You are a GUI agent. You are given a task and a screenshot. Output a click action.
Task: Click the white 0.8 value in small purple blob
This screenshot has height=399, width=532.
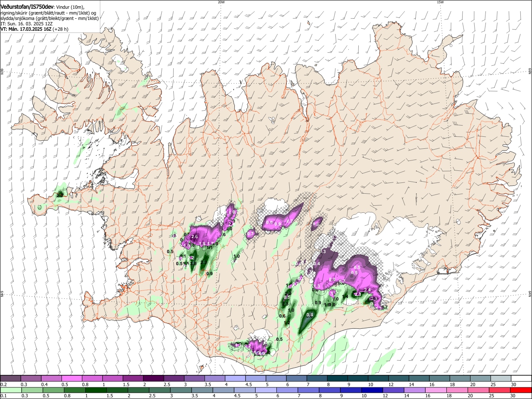point(316,224)
